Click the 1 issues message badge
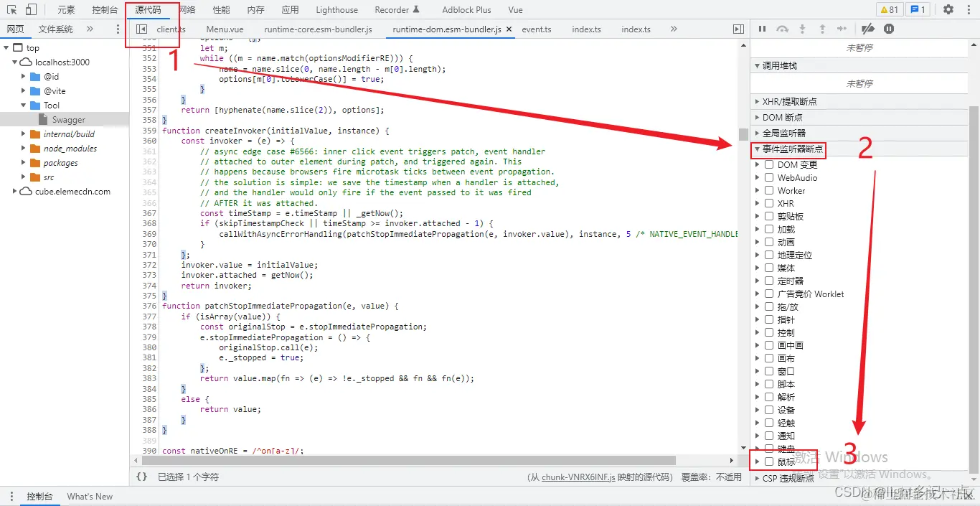 click(917, 10)
